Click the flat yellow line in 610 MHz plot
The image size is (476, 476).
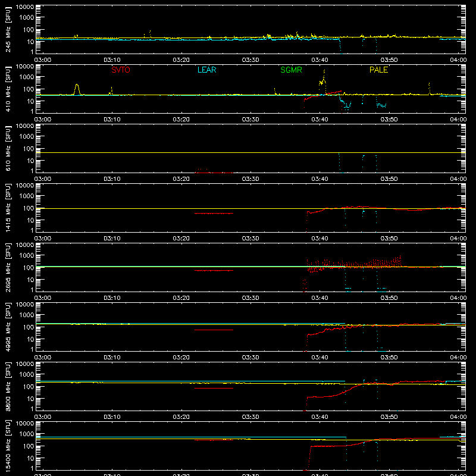point(250,153)
